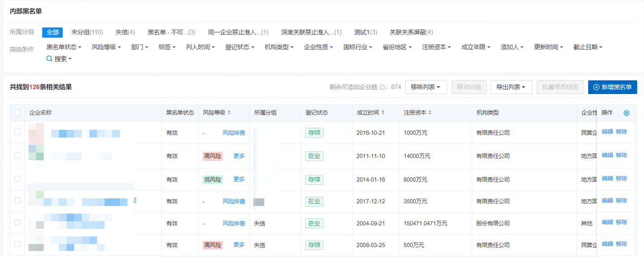
Task: Click the sort icon on 成立时间 column
Action: (383, 113)
